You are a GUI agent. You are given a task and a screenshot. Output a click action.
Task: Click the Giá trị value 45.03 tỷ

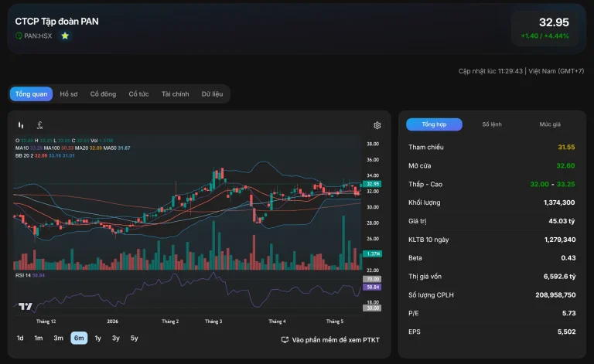562,221
